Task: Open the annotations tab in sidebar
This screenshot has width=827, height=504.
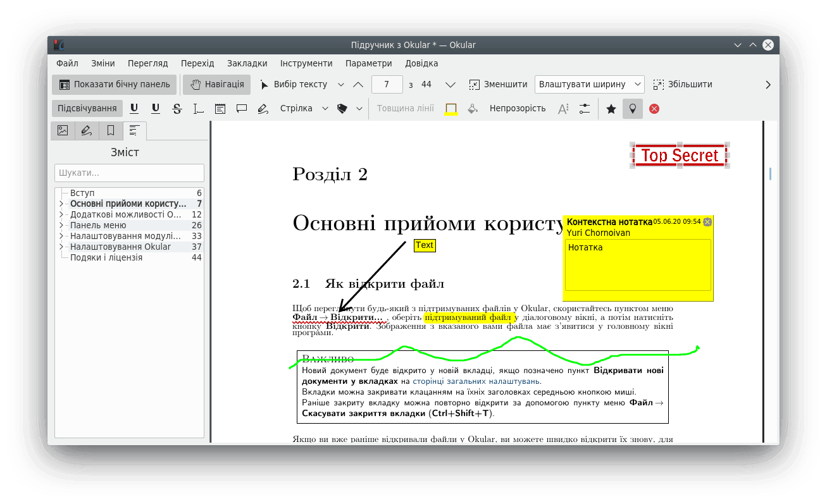Action: [x=87, y=131]
